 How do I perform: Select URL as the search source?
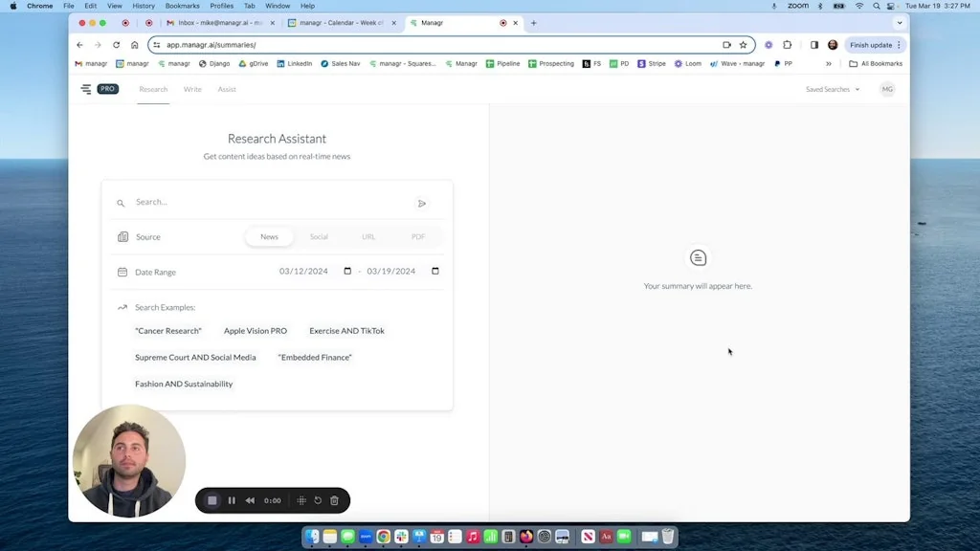(368, 236)
